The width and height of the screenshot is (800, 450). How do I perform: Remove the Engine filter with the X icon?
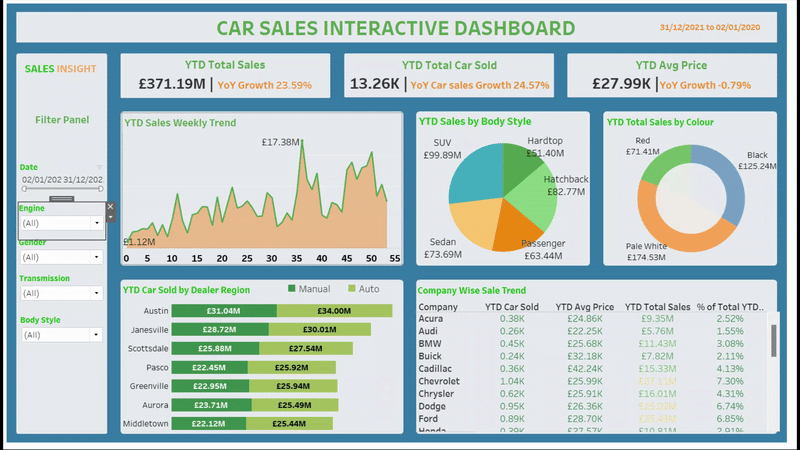[111, 206]
